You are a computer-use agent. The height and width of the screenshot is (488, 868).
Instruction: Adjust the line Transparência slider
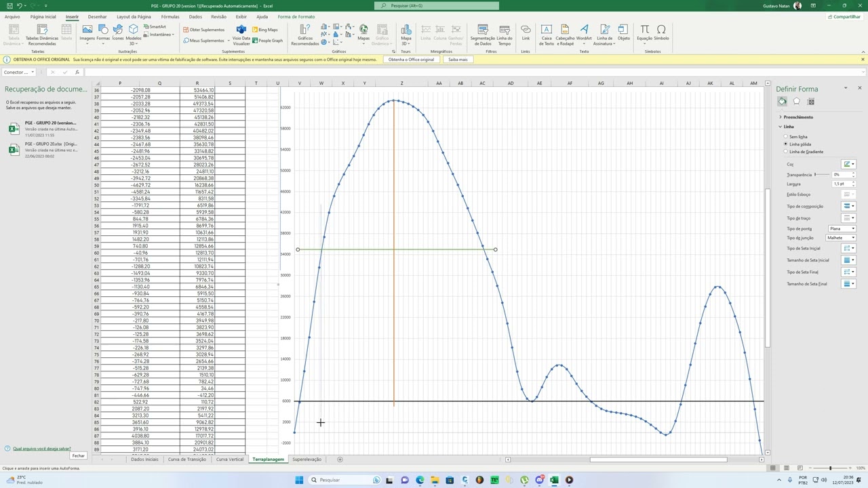821,174
